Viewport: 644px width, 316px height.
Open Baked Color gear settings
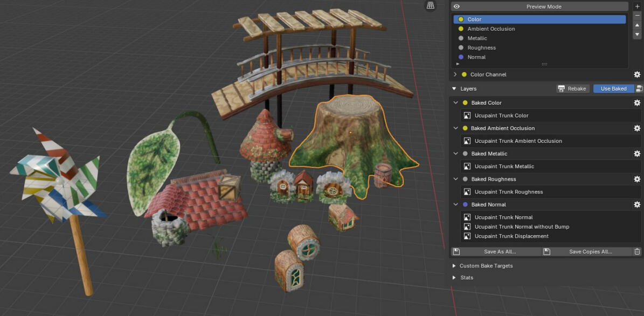pos(637,103)
